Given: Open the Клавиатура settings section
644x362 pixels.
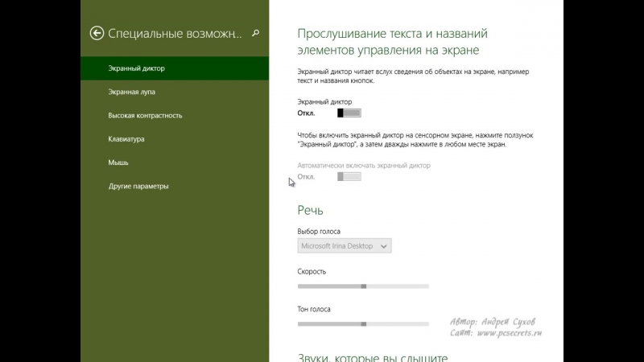Looking at the screenshot, I should 175,139.
